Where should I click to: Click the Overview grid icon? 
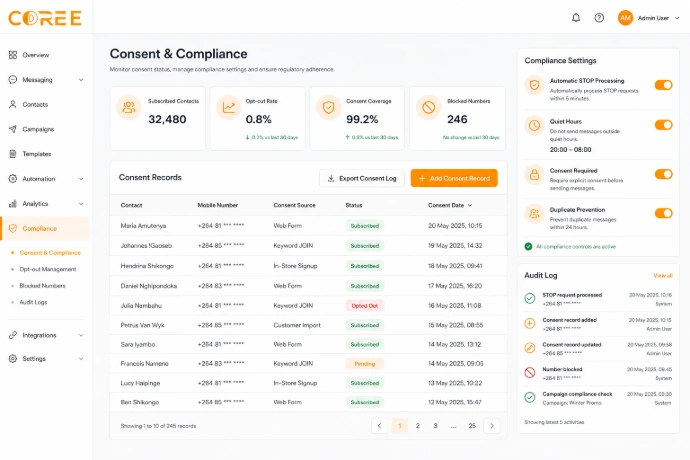click(x=13, y=55)
